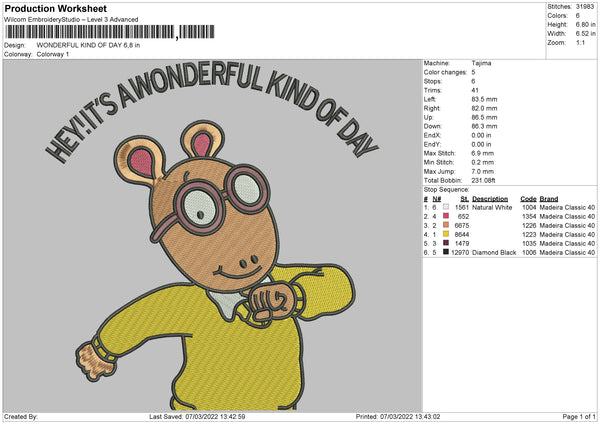
Task: Click the yellow thread swatch for code 1223
Action: 446,234
